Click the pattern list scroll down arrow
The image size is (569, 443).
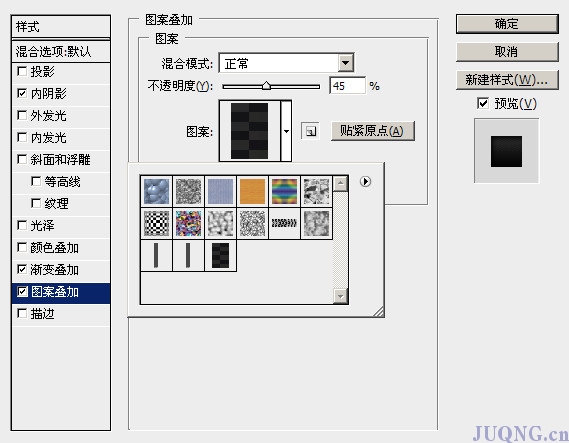340,296
